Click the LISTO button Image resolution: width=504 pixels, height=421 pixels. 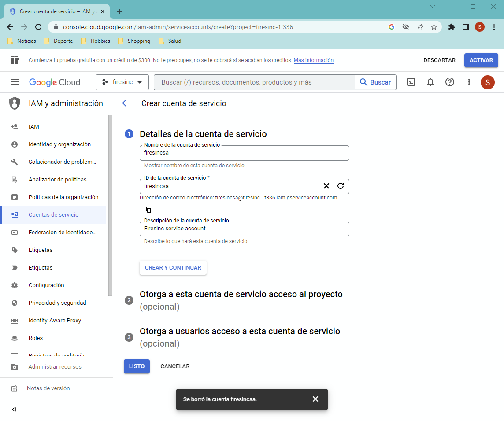[x=137, y=366]
